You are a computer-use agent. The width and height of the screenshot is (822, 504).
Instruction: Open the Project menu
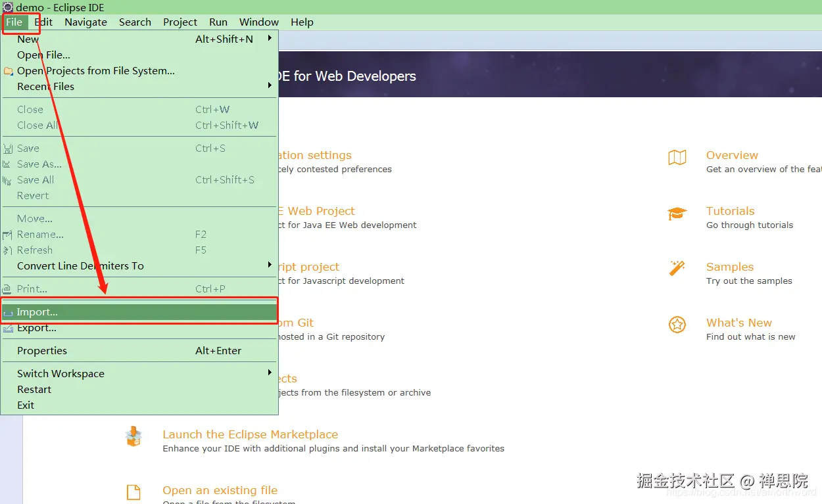[180, 22]
